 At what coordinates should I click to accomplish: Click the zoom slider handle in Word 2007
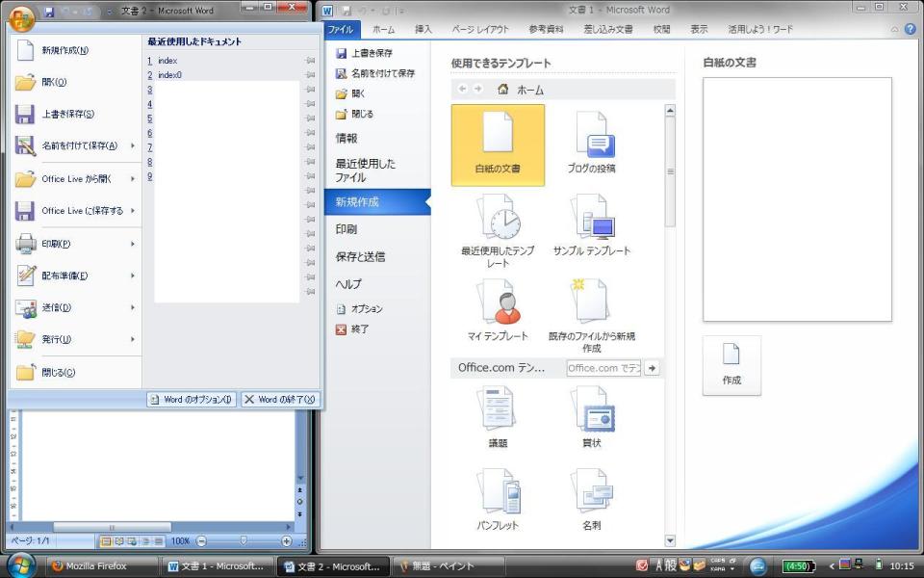(244, 540)
